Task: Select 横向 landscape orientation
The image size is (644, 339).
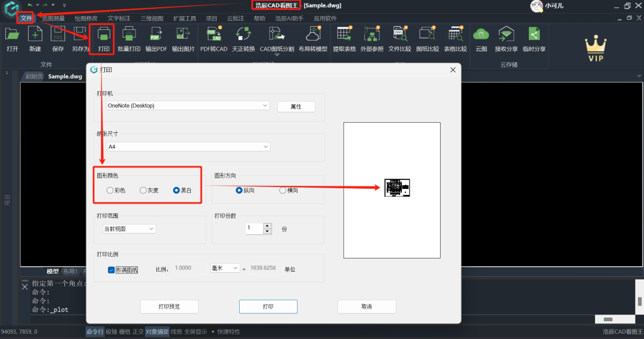Action: point(283,190)
